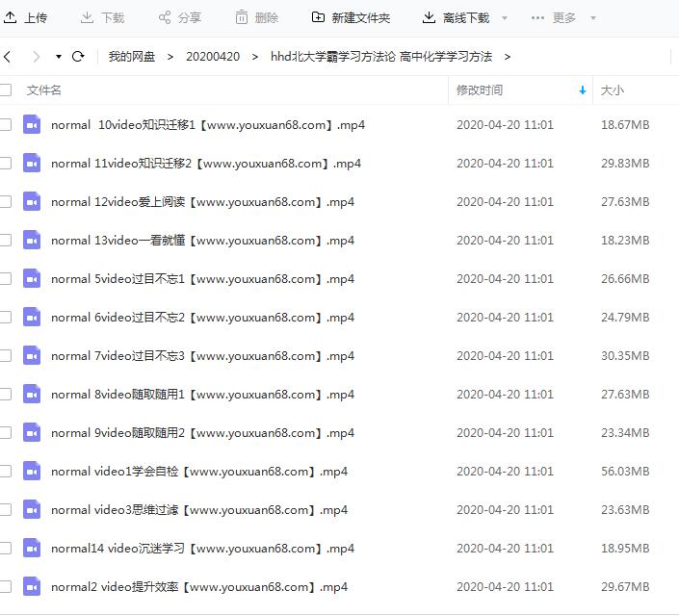
Task: Expand chevron after 我的网盘 breadcrumb
Action: [170, 57]
